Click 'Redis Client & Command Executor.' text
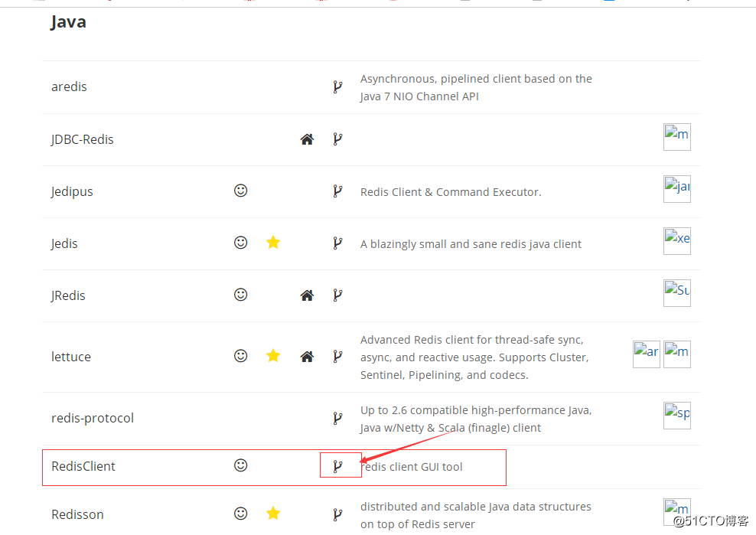The image size is (756, 535). 451,192
